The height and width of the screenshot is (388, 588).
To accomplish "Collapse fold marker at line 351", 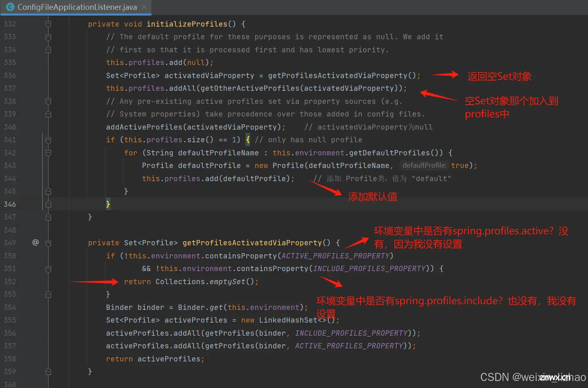I will (x=48, y=269).
